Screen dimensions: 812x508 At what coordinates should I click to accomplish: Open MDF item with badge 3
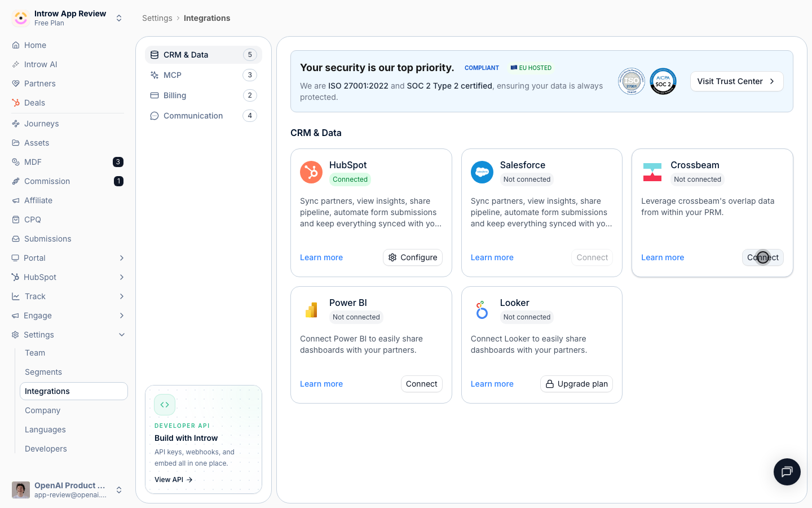68,162
